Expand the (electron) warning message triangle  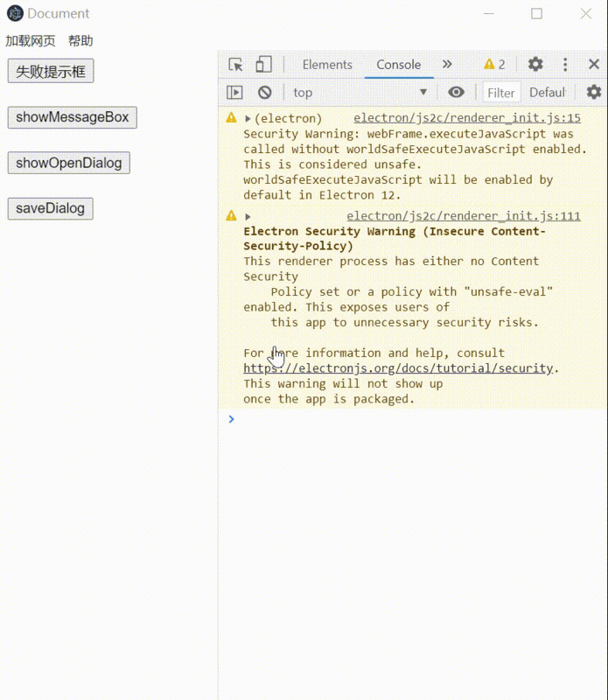[x=248, y=119]
